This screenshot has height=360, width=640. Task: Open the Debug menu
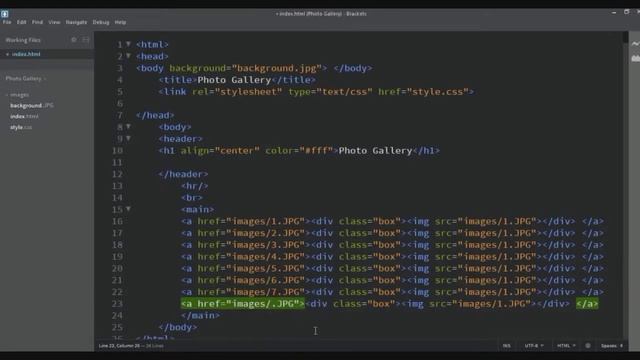[101, 22]
